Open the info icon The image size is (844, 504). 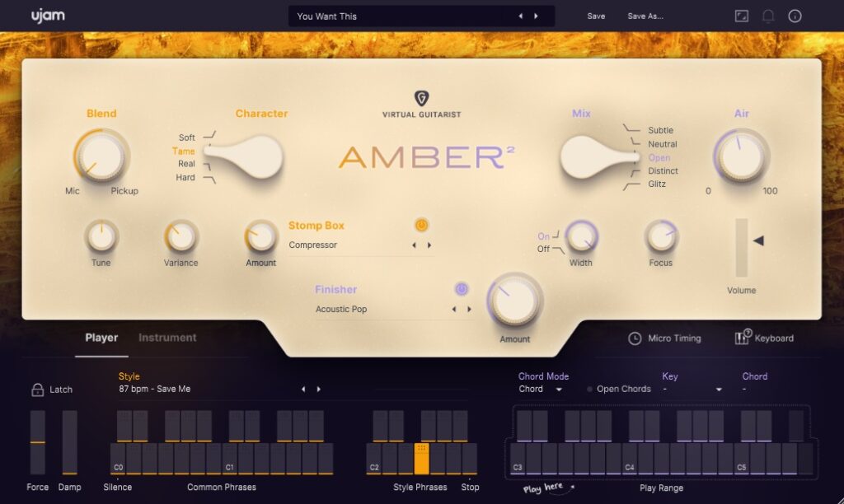[795, 16]
